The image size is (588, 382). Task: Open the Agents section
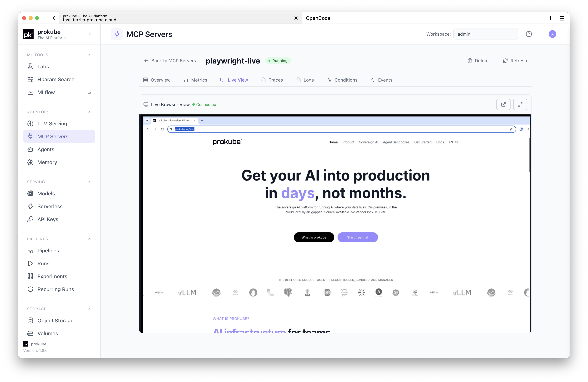tap(59, 149)
